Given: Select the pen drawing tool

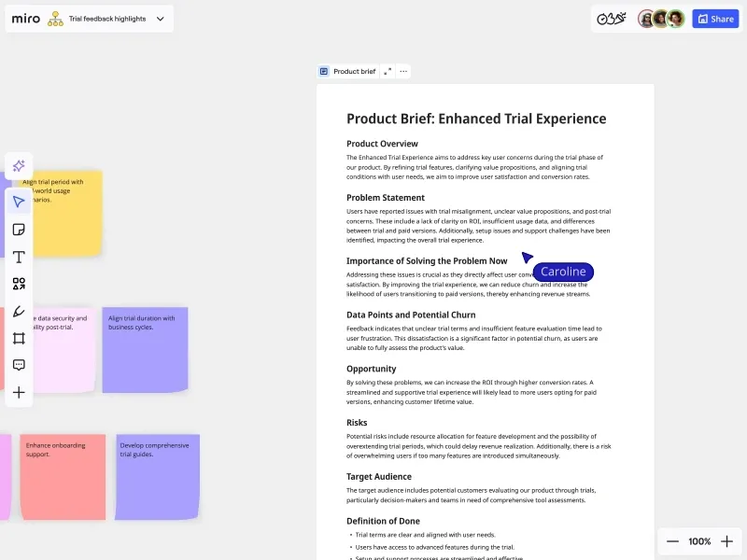Looking at the screenshot, I should click(x=19, y=311).
